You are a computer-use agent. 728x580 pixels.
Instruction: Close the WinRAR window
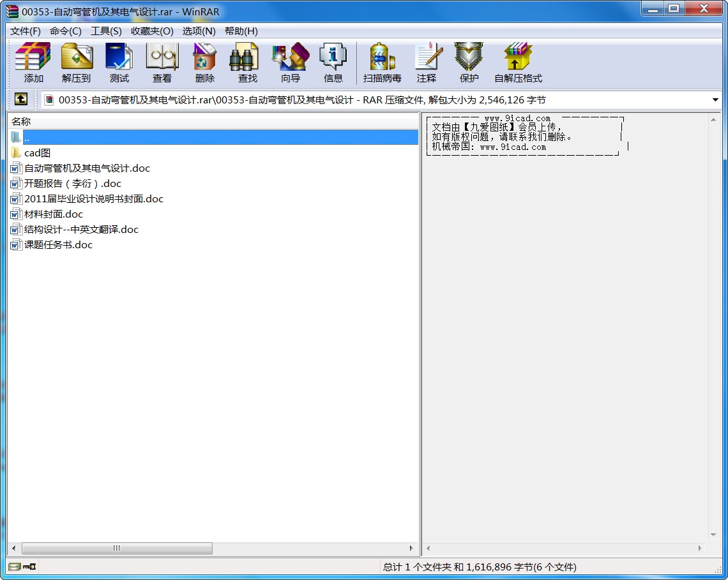[x=703, y=9]
